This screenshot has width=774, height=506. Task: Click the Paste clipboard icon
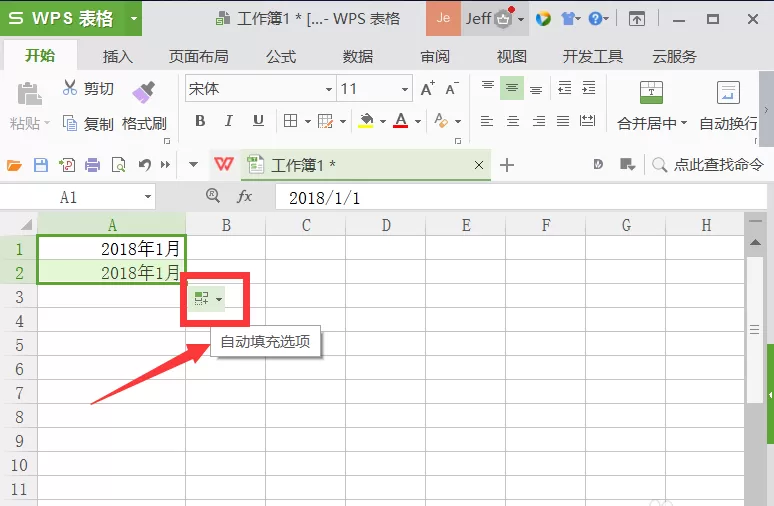30,94
